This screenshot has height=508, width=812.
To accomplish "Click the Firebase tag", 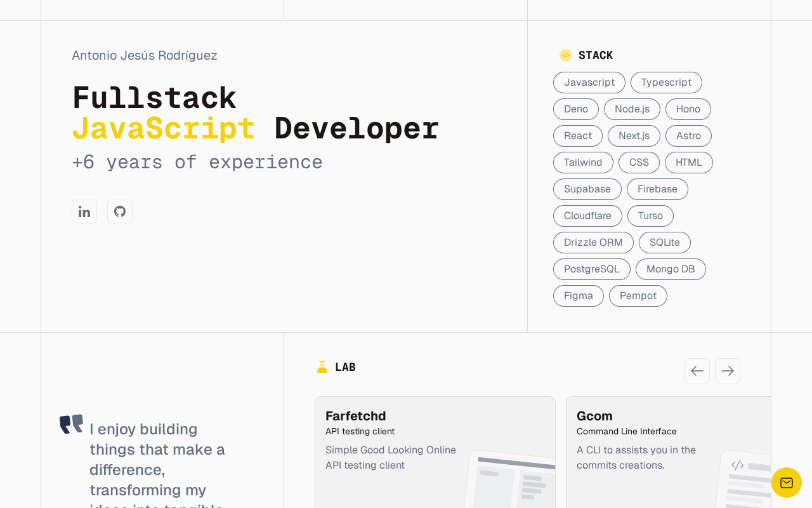I will pos(657,189).
